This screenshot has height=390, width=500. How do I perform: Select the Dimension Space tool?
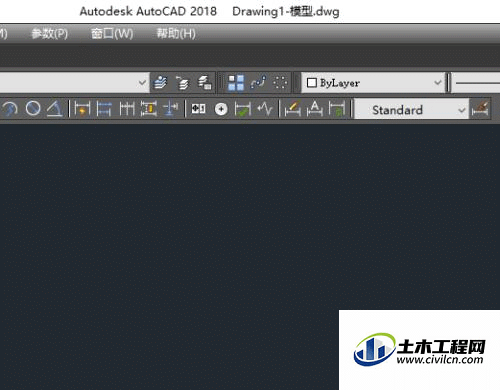(149, 109)
